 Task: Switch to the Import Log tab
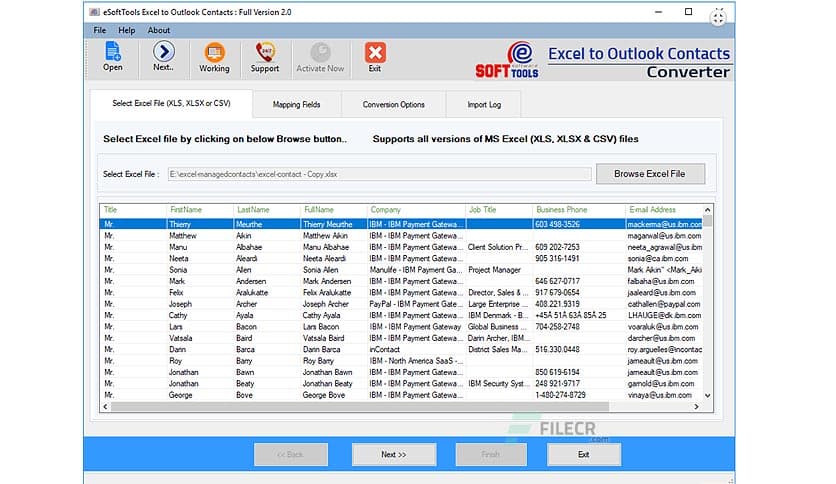click(x=484, y=104)
